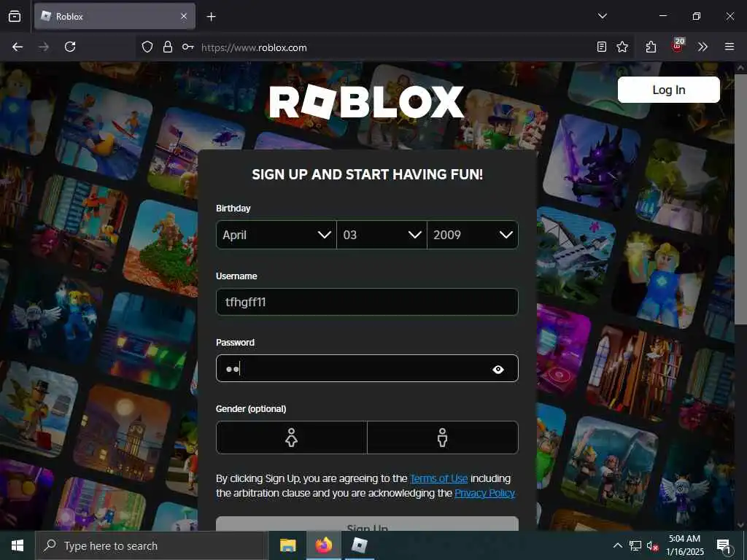The width and height of the screenshot is (747, 560).
Task: Click the network tray icon
Action: [635, 545]
